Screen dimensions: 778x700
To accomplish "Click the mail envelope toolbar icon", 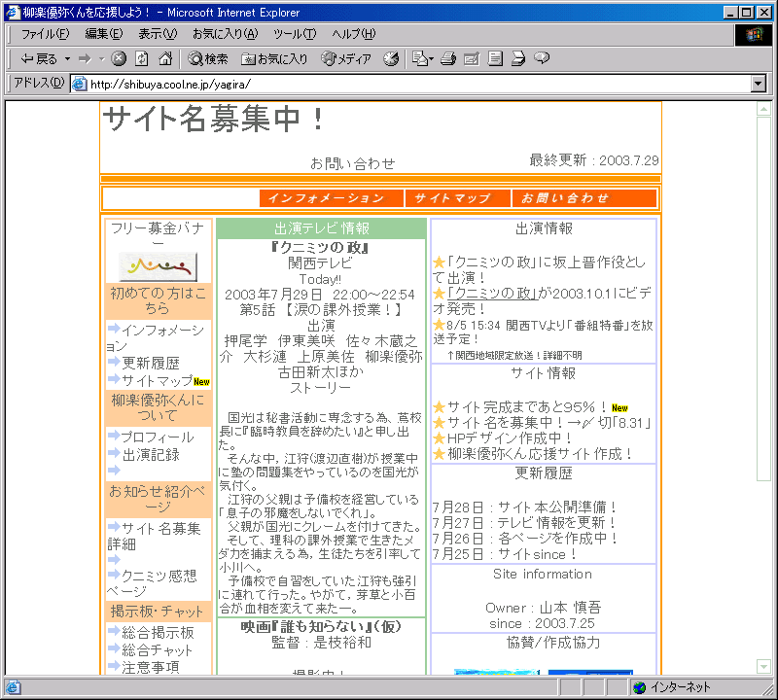I will pos(420,59).
